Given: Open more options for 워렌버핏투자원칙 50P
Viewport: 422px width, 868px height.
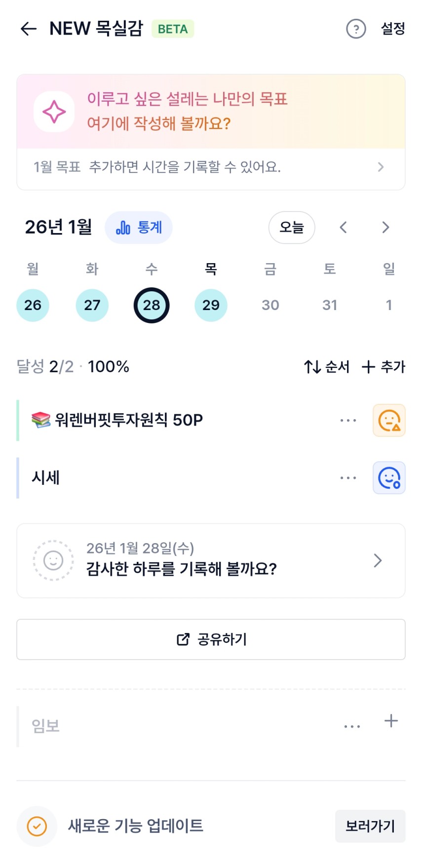Looking at the screenshot, I should (x=348, y=421).
